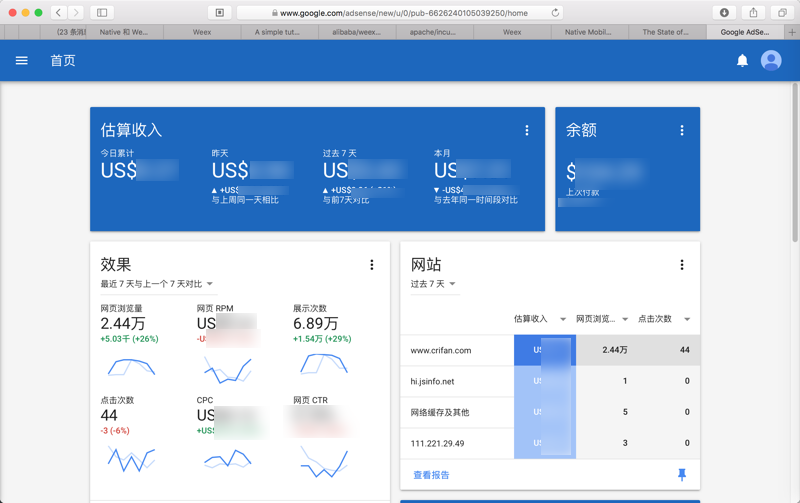Switch to Native Mobil... tab
This screenshot has height=503, width=800.
pyautogui.click(x=589, y=32)
